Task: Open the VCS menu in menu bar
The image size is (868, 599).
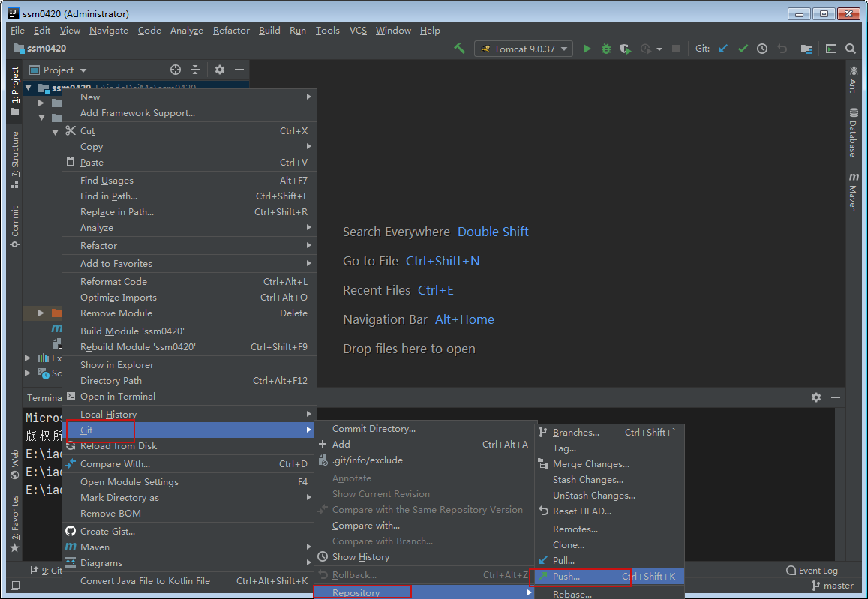Action: point(358,31)
